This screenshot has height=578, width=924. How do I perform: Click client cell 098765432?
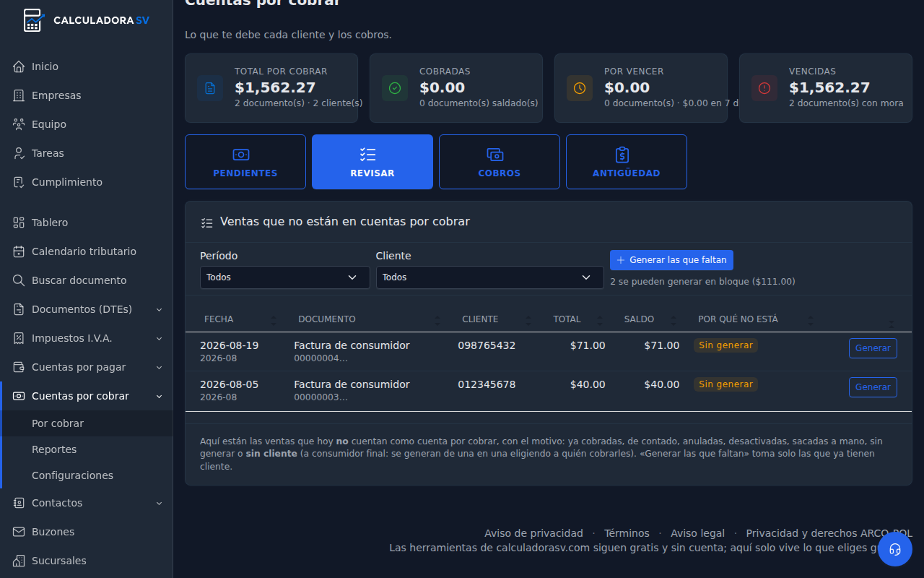pyautogui.click(x=487, y=345)
